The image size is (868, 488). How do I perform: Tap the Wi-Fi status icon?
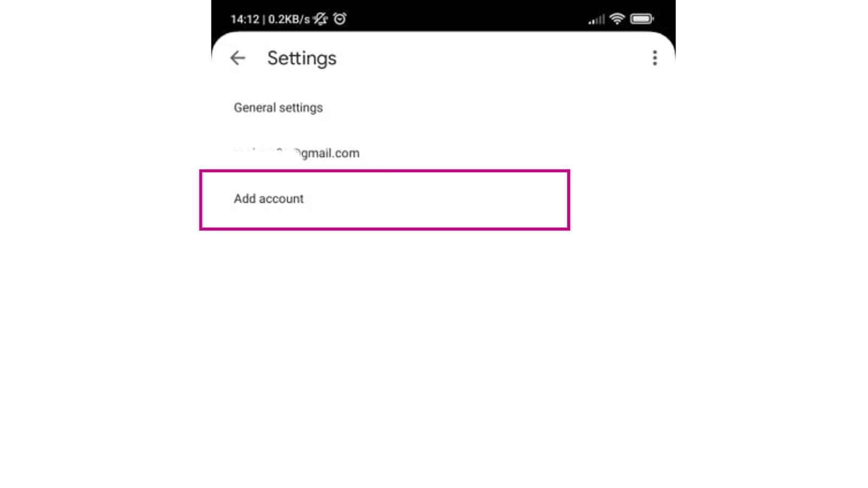pos(617,19)
